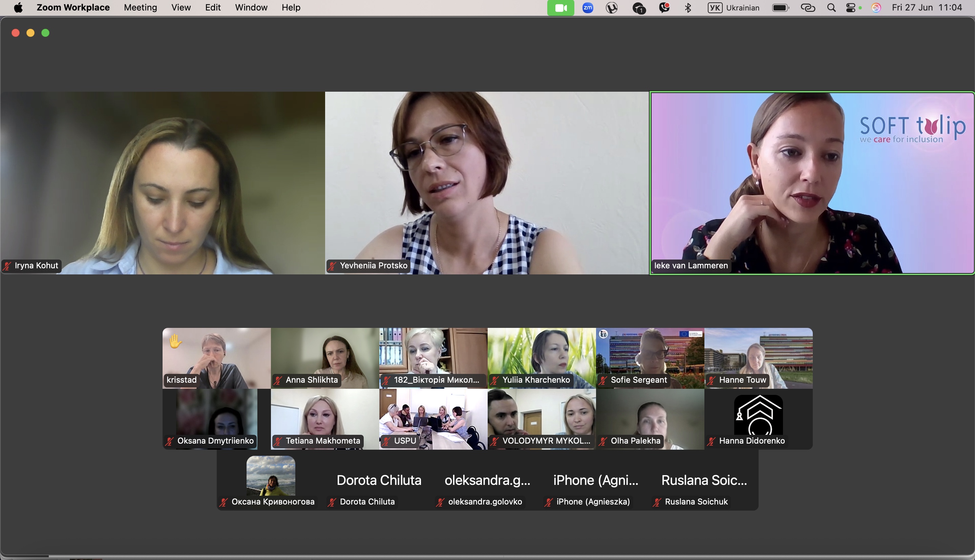Open the battery status menu
The height and width of the screenshot is (560, 975).
click(x=780, y=8)
